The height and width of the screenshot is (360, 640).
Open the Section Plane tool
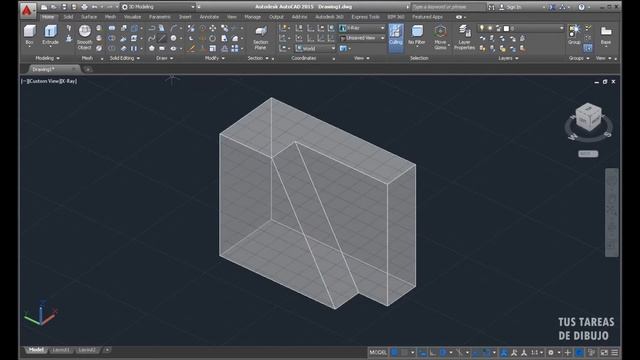[x=260, y=38]
